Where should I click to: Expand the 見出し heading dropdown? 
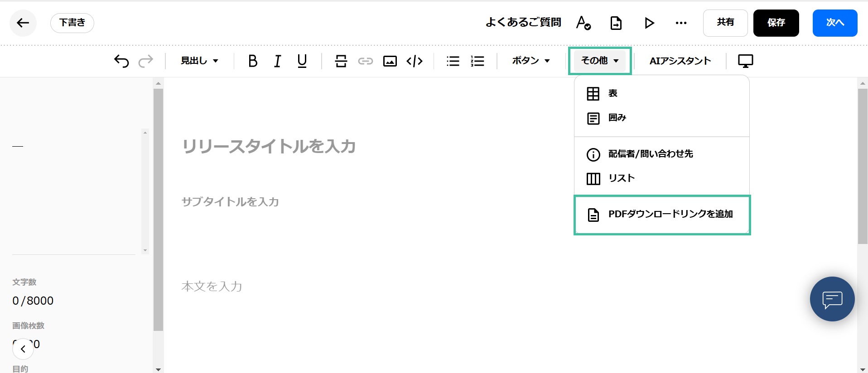(x=199, y=61)
